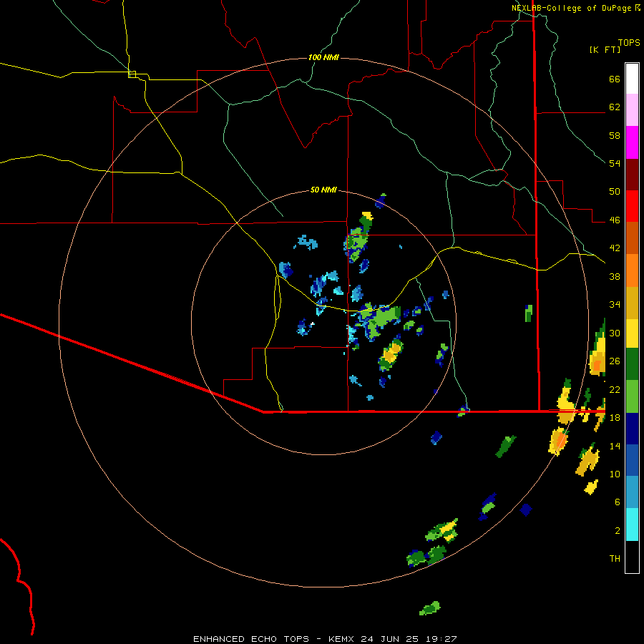Select the dark green legend swatch
644x644 pixels.
coord(632,364)
